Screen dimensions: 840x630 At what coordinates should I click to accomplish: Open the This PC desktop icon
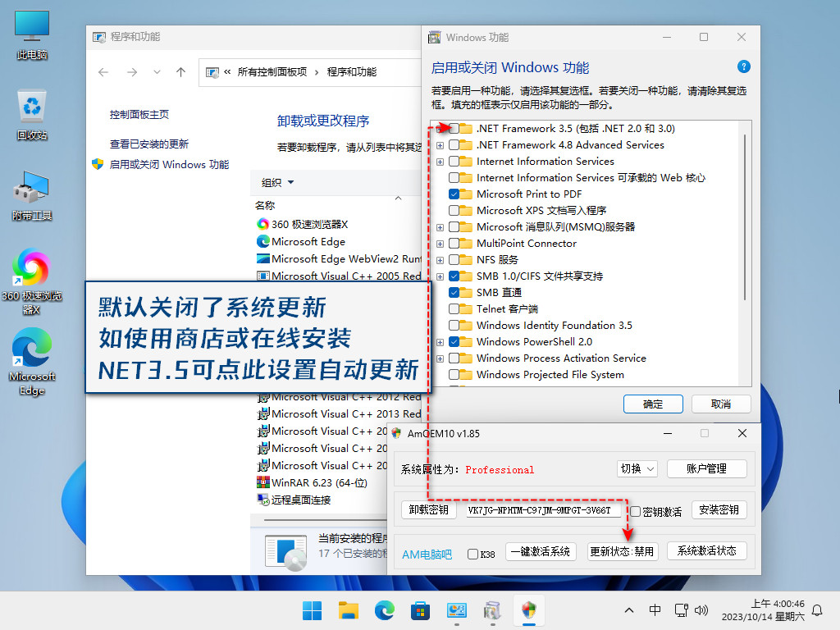[32, 34]
